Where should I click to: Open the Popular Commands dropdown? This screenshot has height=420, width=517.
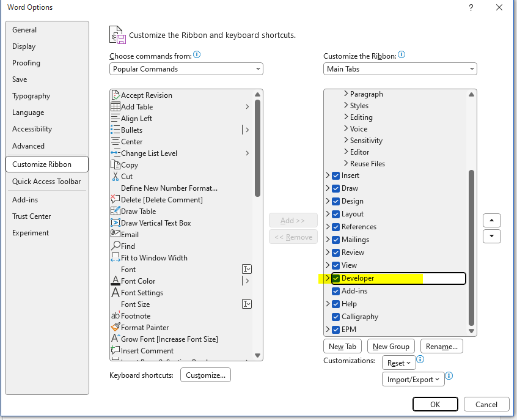[186, 69]
